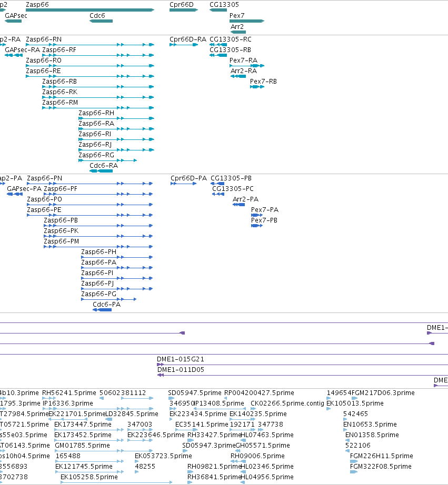
Task: Click BAC clone DME1-015G21
Action: (181, 359)
